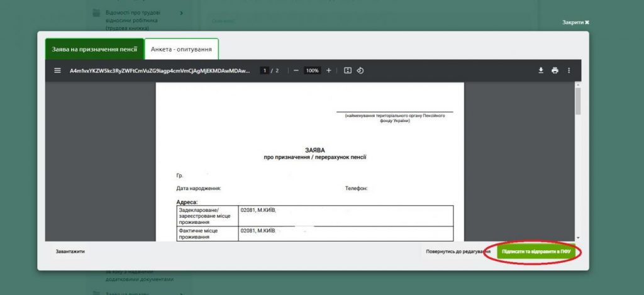Print the pension application document
Screen dimensions: 644x295
coord(555,70)
